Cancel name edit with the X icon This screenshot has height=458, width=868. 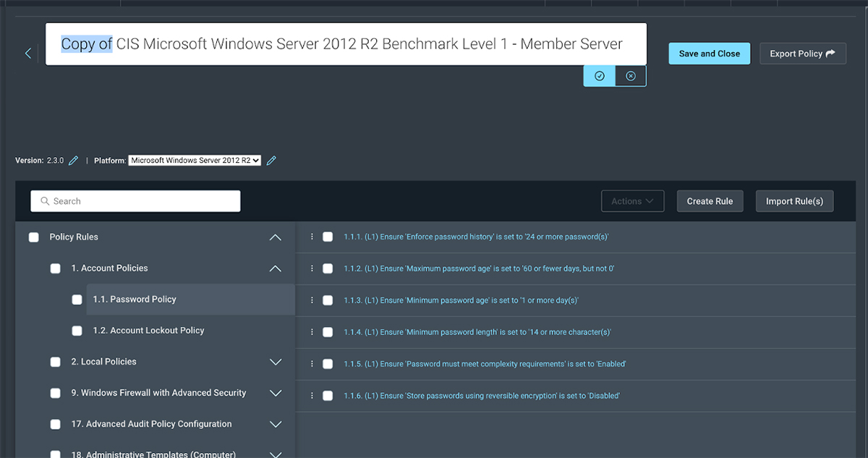[631, 76]
